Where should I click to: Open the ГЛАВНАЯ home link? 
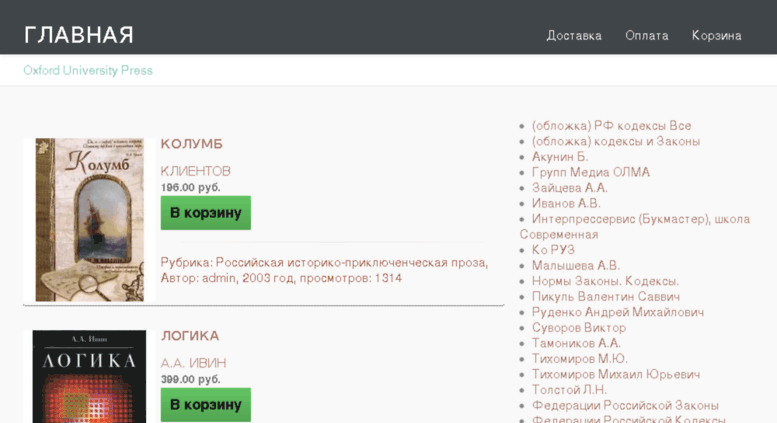pyautogui.click(x=79, y=35)
